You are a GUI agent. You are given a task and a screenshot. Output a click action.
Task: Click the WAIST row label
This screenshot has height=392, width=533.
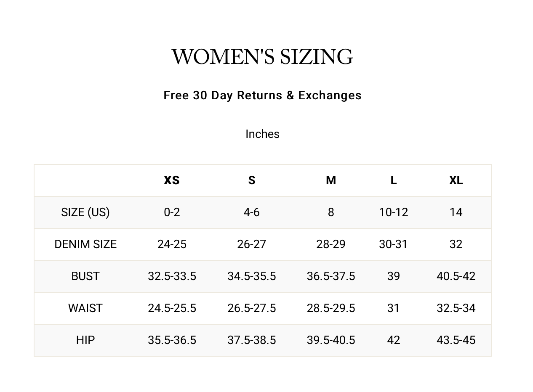tap(85, 308)
